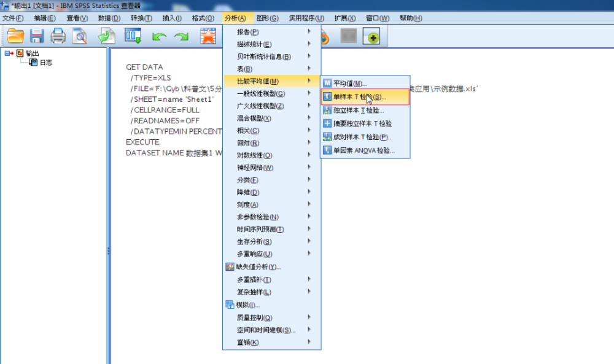Viewport: 614px width, 364px height.
Task: Click the 输出 output node icon
Action: click(20, 53)
